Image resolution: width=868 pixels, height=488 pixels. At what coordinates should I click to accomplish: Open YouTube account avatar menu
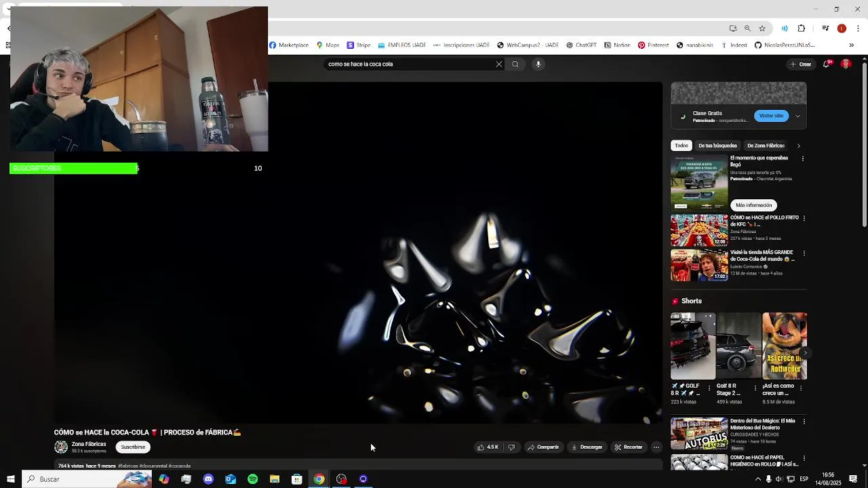pyautogui.click(x=846, y=64)
